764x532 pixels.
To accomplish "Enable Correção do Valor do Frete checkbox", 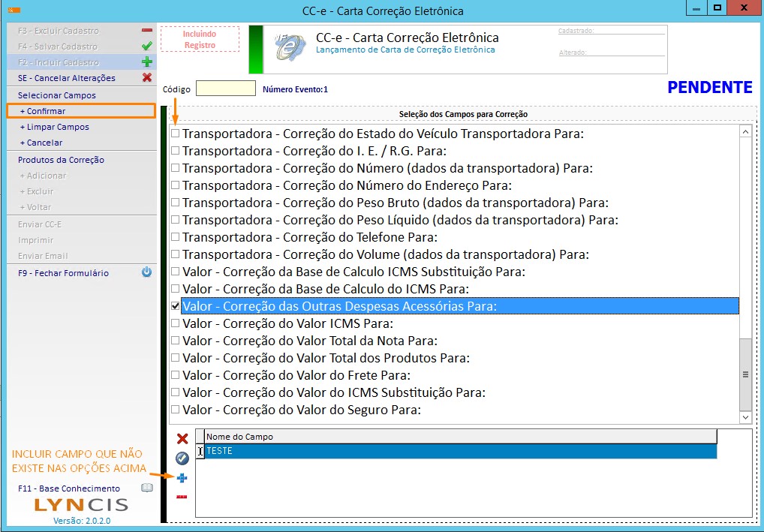I will pos(176,375).
